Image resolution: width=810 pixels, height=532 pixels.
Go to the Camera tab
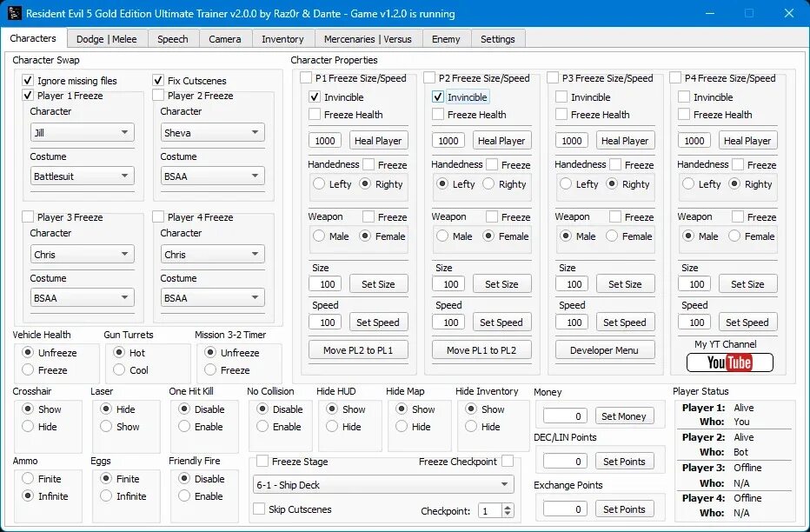(x=225, y=39)
